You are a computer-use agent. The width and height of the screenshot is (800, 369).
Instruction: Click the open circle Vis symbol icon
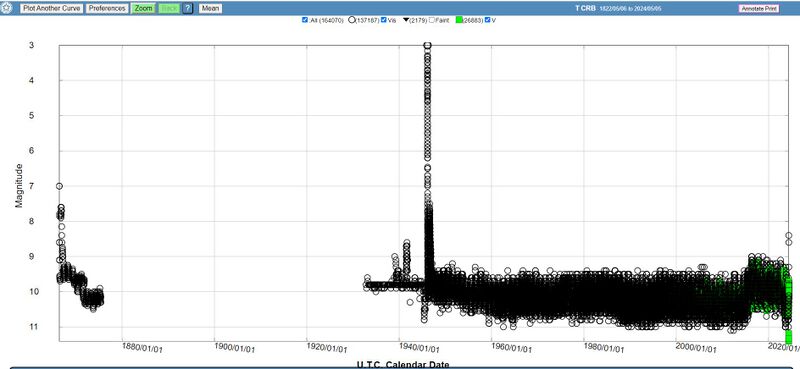click(x=352, y=20)
